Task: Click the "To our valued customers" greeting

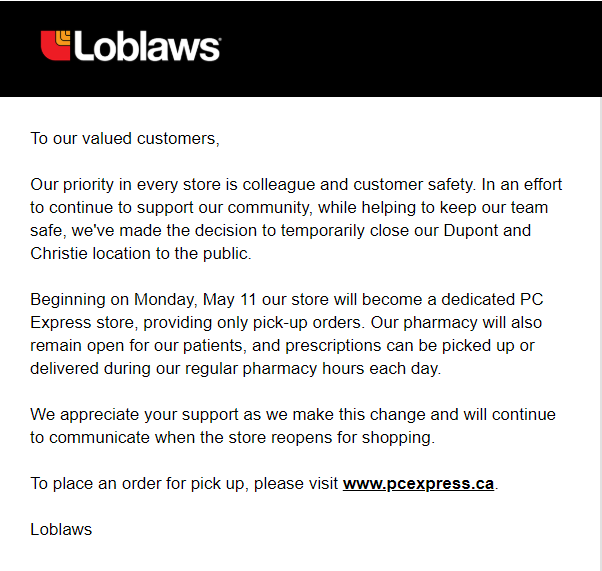Action: tap(124, 139)
